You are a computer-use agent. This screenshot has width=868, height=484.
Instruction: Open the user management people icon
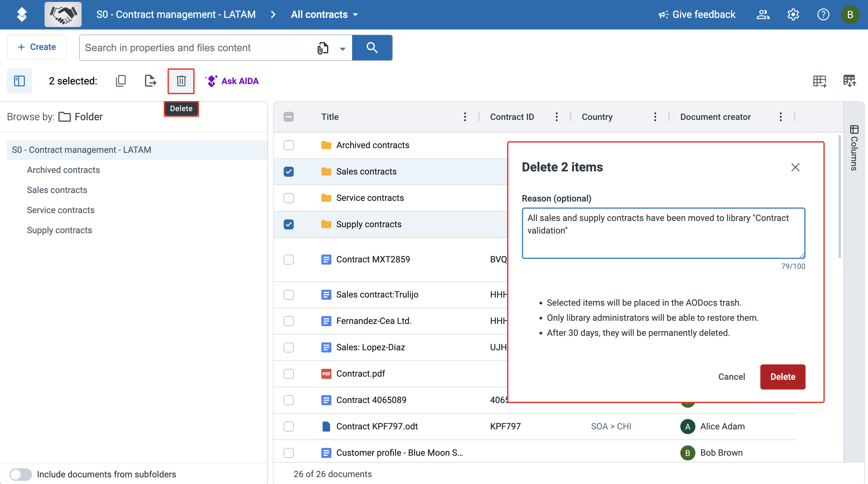763,14
